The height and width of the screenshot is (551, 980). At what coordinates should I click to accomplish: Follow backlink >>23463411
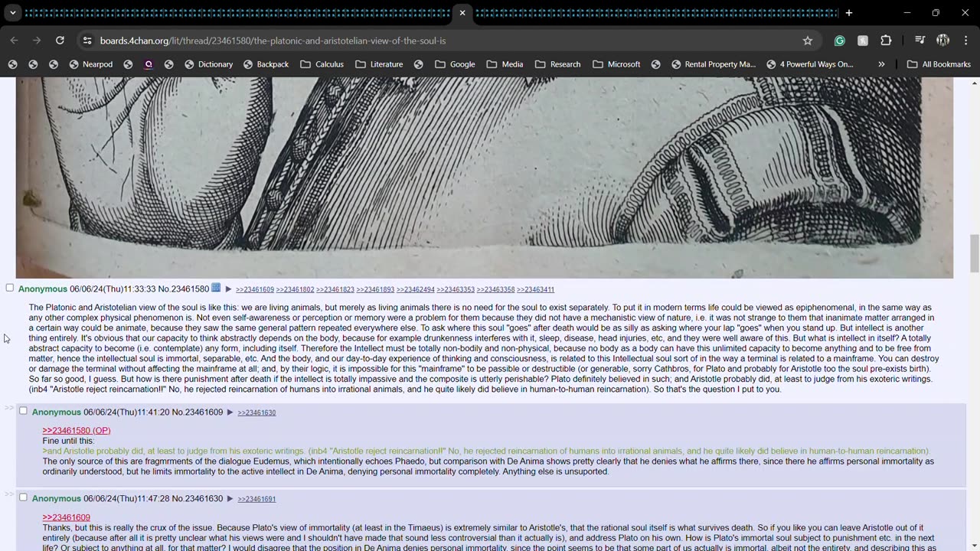tap(535, 289)
